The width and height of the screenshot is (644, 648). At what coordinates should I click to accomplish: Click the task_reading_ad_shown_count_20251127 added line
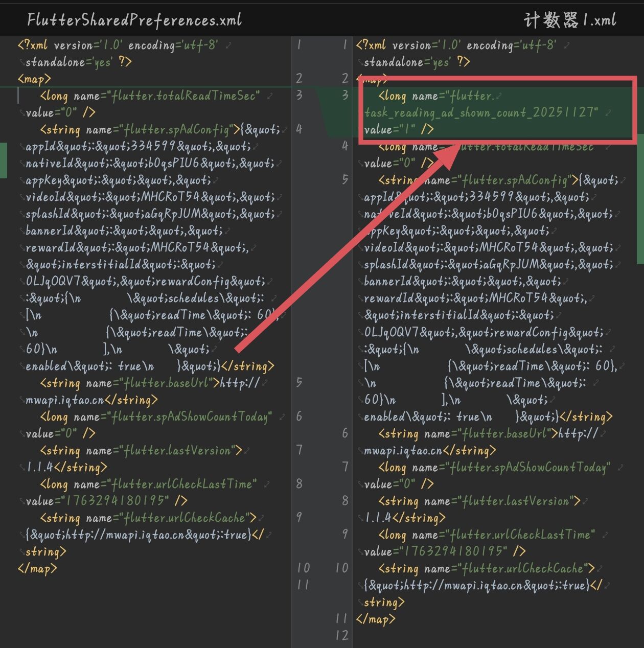pos(481,112)
